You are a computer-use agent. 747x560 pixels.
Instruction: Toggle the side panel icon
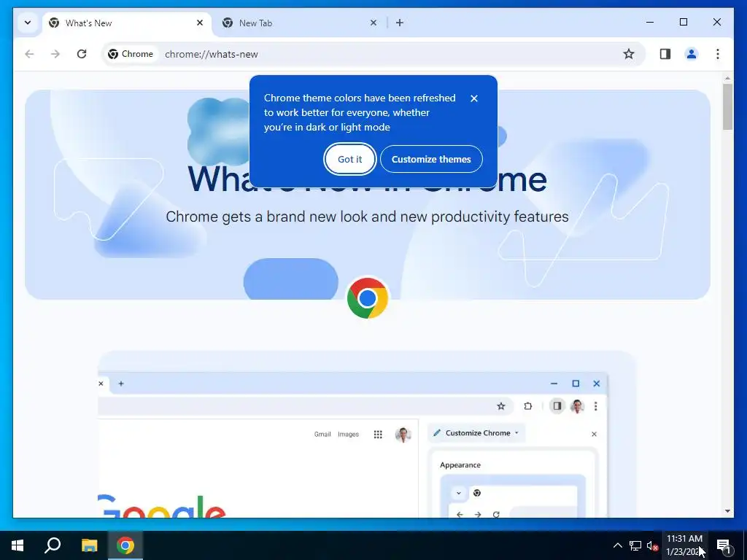[665, 54]
